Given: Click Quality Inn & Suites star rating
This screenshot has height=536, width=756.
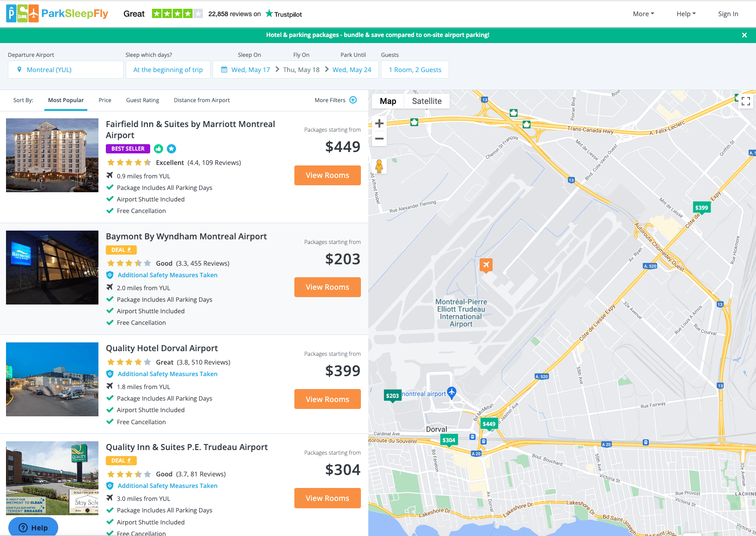Looking at the screenshot, I should click(129, 474).
